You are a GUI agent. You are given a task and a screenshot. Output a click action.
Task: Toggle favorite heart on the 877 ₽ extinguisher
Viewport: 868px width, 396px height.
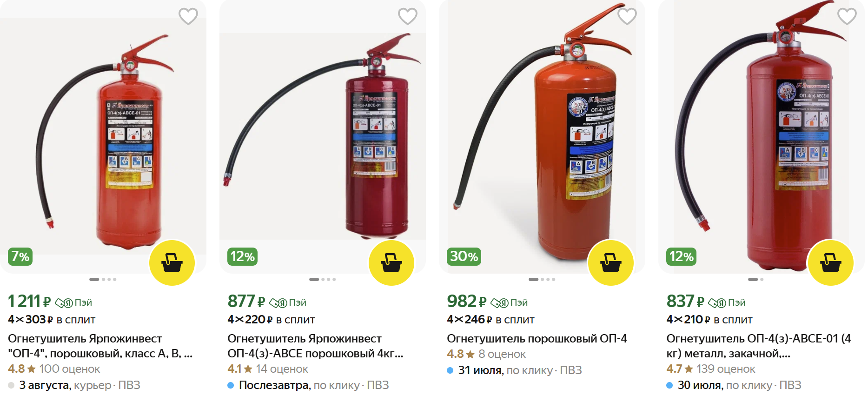408,16
